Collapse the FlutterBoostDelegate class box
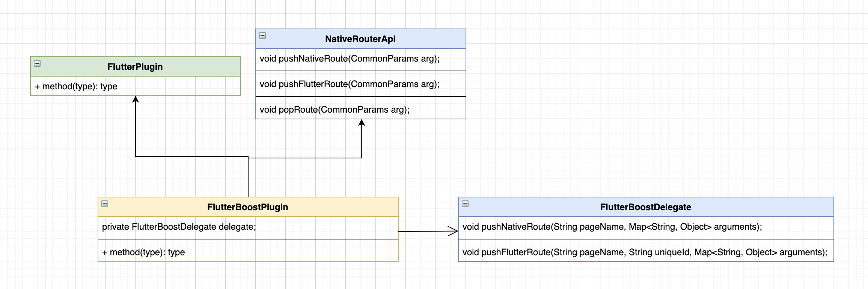The image size is (868, 289). (x=465, y=204)
